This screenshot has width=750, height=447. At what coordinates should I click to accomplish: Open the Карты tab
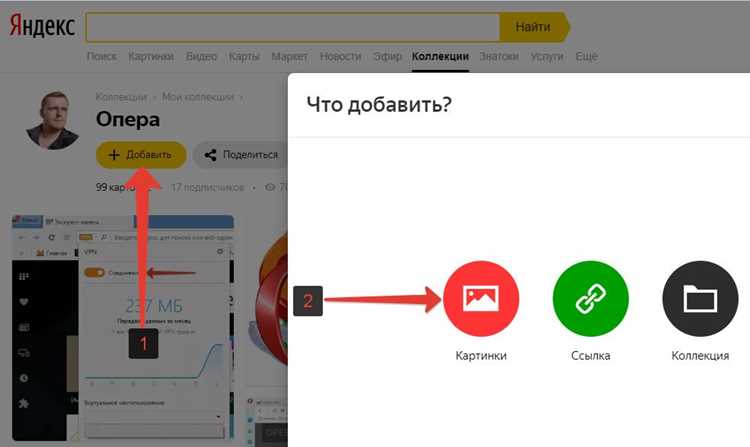244,56
